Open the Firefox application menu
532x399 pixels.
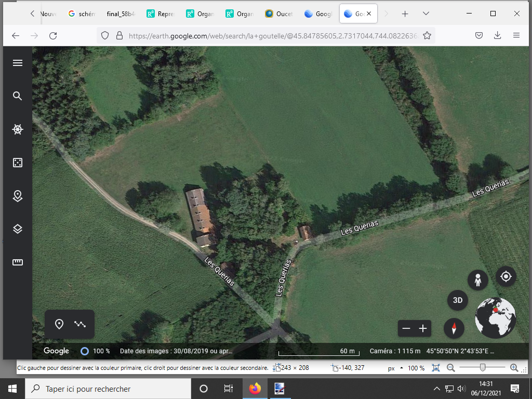click(516, 35)
